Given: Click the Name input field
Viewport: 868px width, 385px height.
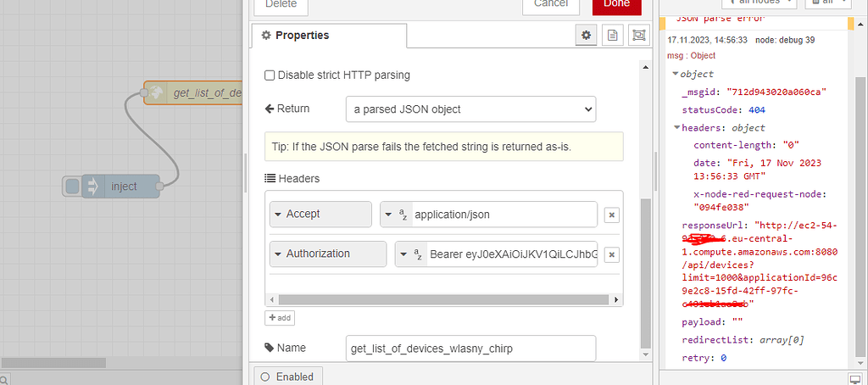Looking at the screenshot, I should click(470, 349).
